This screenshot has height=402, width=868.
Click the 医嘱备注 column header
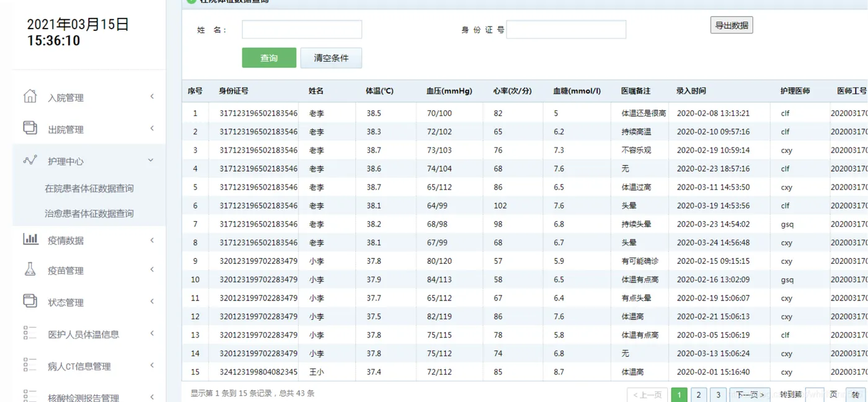(635, 91)
